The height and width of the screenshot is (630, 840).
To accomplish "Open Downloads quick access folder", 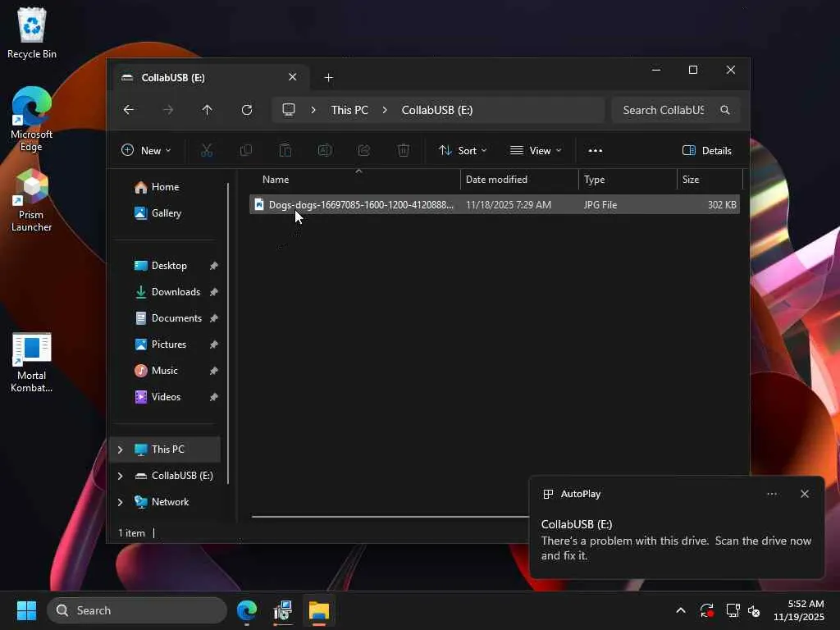I will [x=176, y=292].
